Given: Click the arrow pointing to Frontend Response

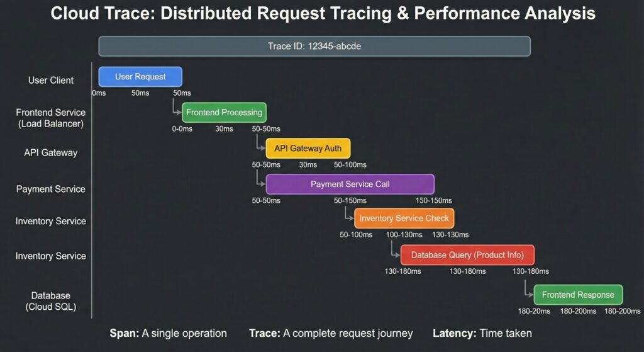Looking at the screenshot, I should 528,292.
